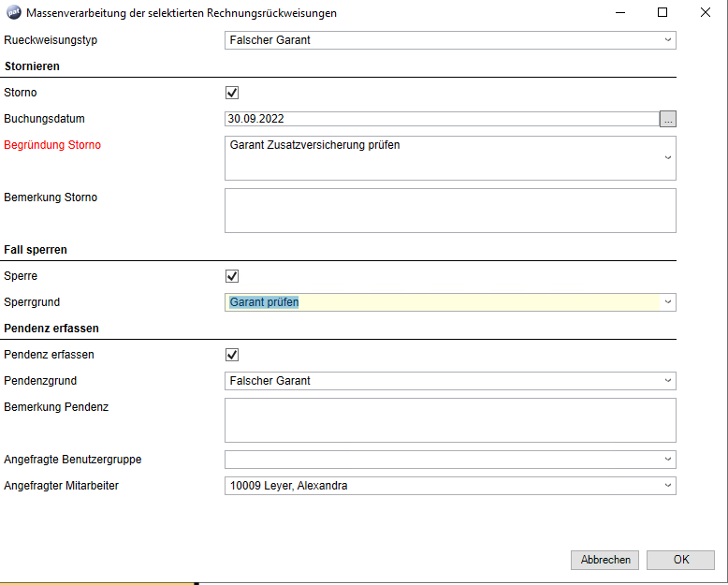Image resolution: width=728 pixels, height=585 pixels.
Task: Close the Massenverarbeitung dialog window
Action: coord(706,13)
